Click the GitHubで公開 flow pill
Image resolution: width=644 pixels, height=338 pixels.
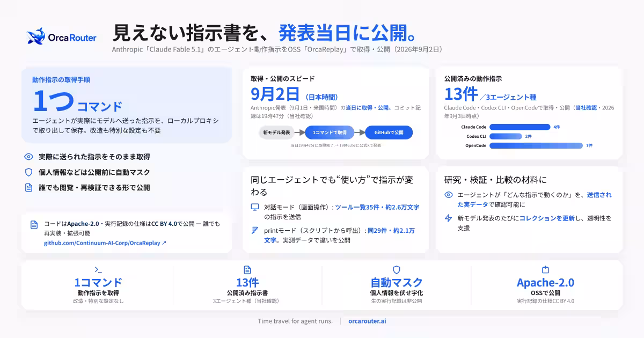[389, 132]
